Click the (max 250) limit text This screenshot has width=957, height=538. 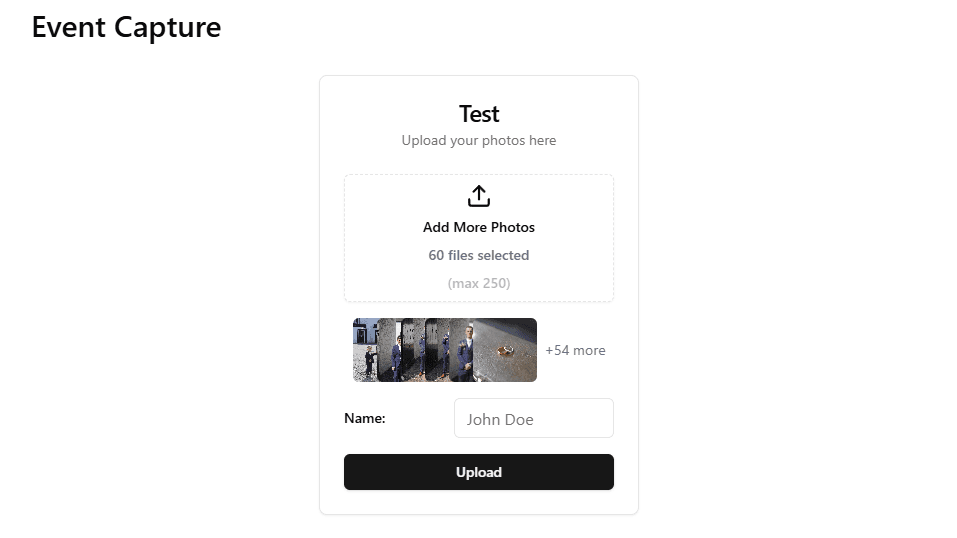(479, 283)
